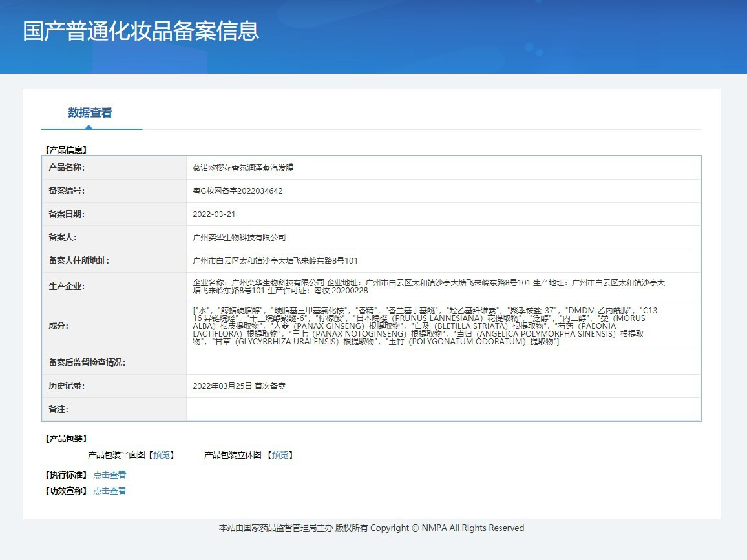Click the NMPA copyright footer text
The width and height of the screenshot is (747, 560).
click(372, 528)
